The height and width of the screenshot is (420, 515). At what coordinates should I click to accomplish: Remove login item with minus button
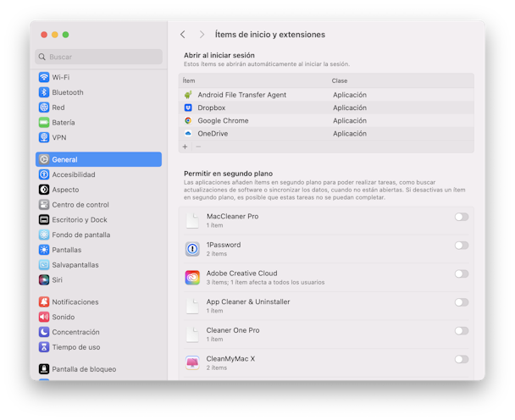tap(198, 146)
